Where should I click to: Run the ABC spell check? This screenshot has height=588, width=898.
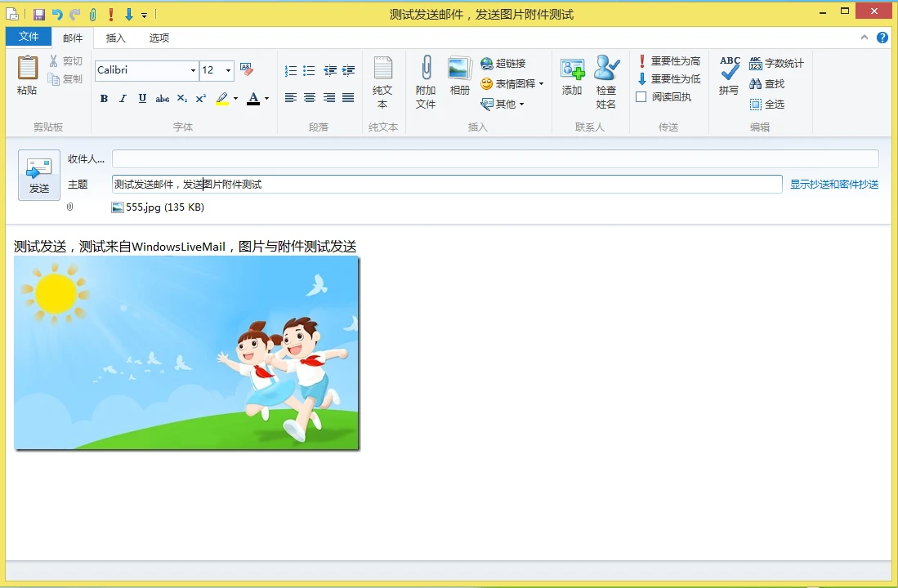729,69
